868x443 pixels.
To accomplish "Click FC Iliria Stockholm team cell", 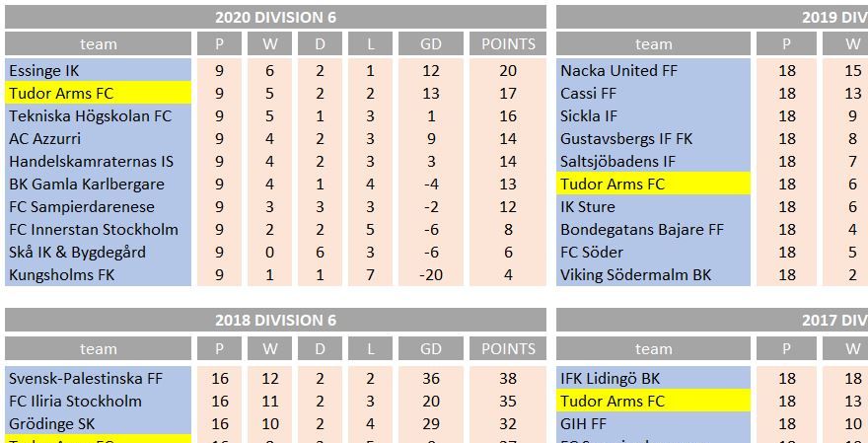I will pos(98,401).
